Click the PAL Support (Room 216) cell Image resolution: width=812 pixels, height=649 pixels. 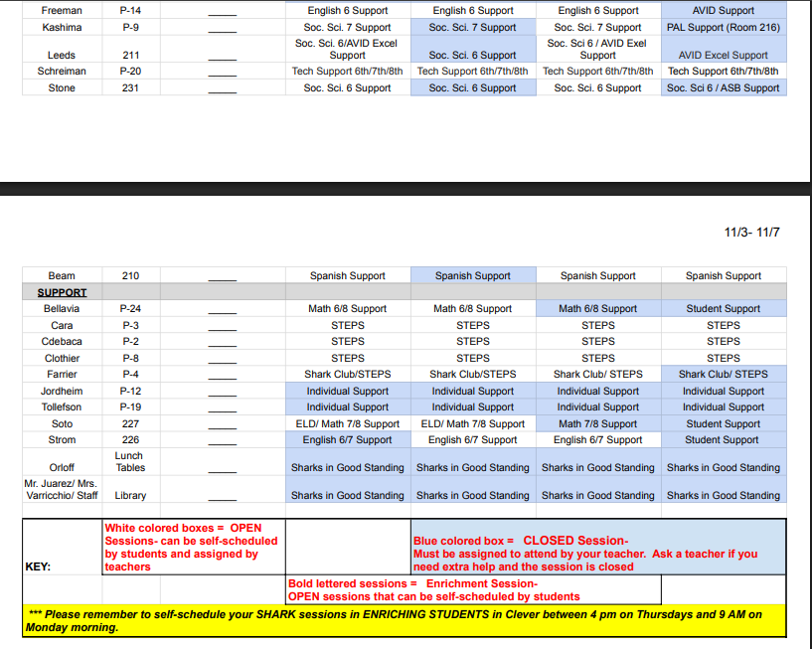(723, 28)
